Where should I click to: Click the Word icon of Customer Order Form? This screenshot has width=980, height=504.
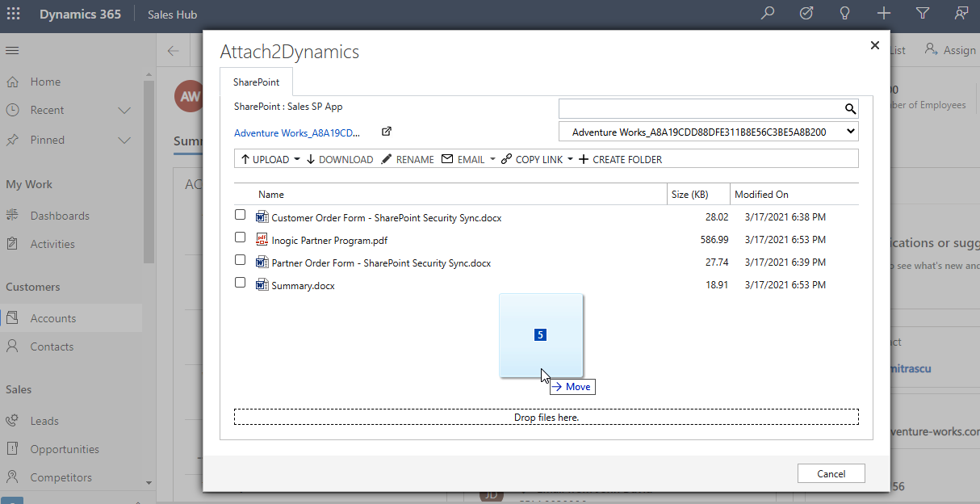[262, 216]
